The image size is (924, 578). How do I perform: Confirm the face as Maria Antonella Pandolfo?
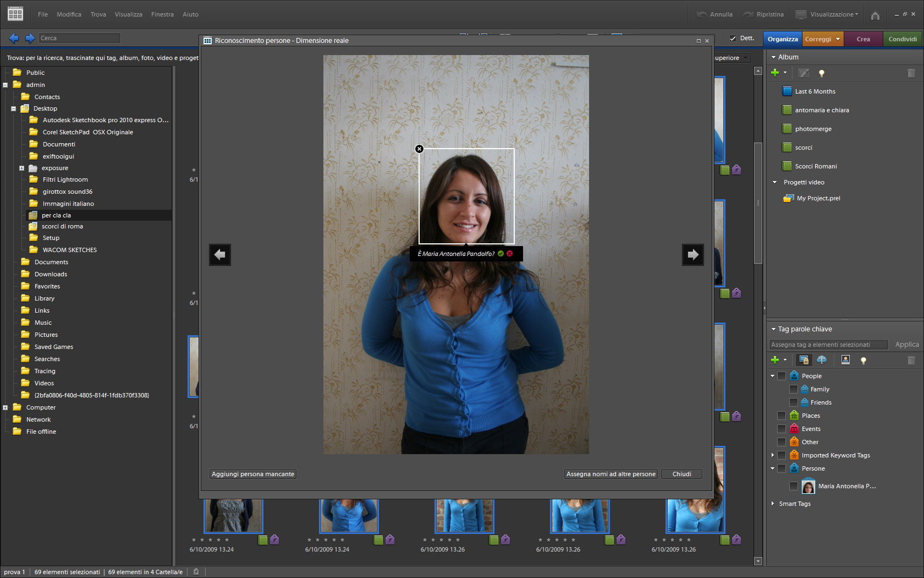[501, 254]
